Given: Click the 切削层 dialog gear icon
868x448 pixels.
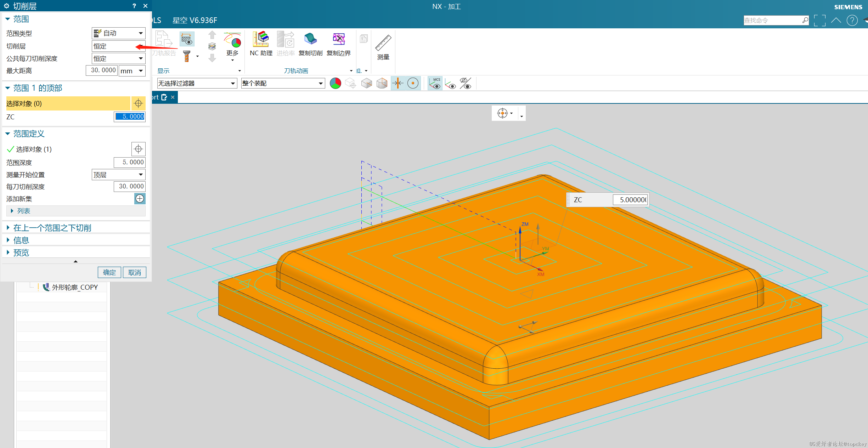Looking at the screenshot, I should tap(6, 6).
